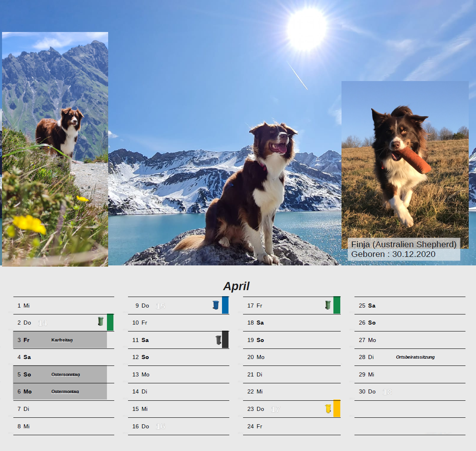The width and height of the screenshot is (476, 451).
Task: Select the 30 Do date row
Action: coord(409,391)
